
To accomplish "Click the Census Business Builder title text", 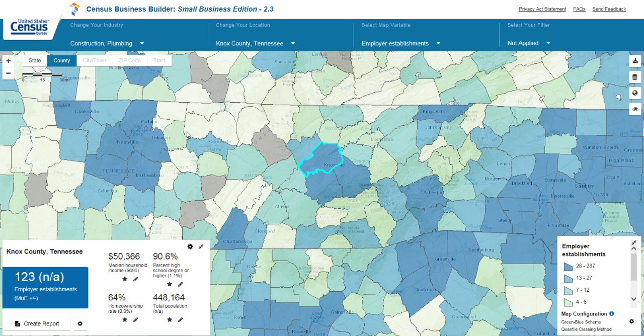I will (180, 9).
